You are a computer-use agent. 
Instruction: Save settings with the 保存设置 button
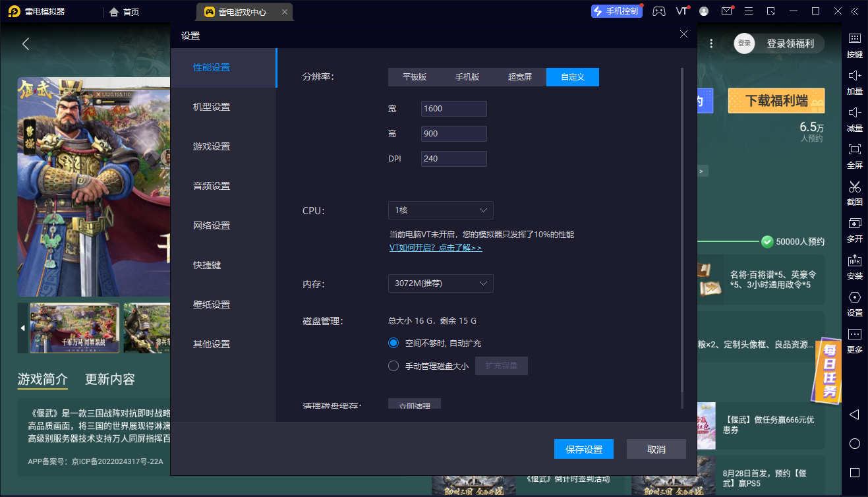coord(583,449)
